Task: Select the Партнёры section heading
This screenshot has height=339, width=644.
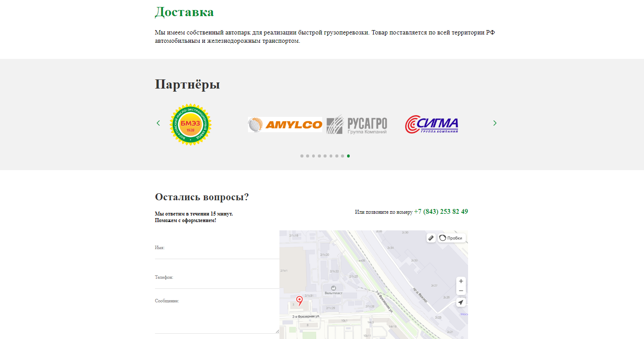Action: click(x=187, y=84)
